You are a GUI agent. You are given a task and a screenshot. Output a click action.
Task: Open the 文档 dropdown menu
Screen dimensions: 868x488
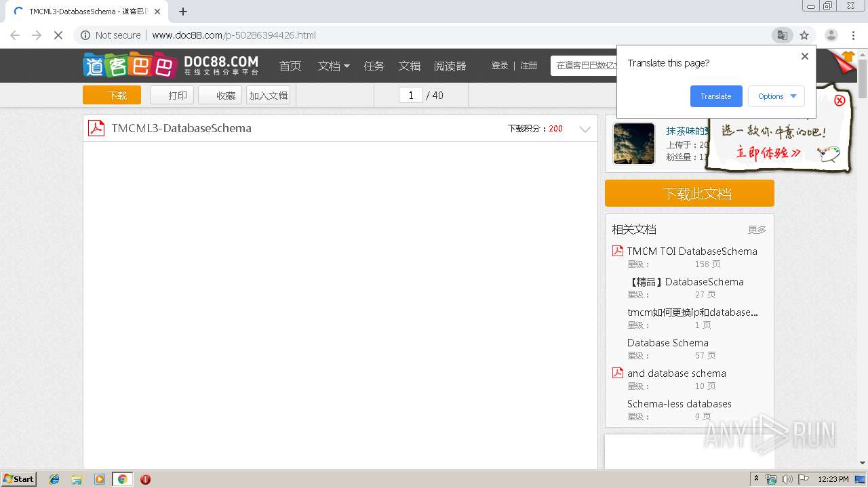coord(334,66)
